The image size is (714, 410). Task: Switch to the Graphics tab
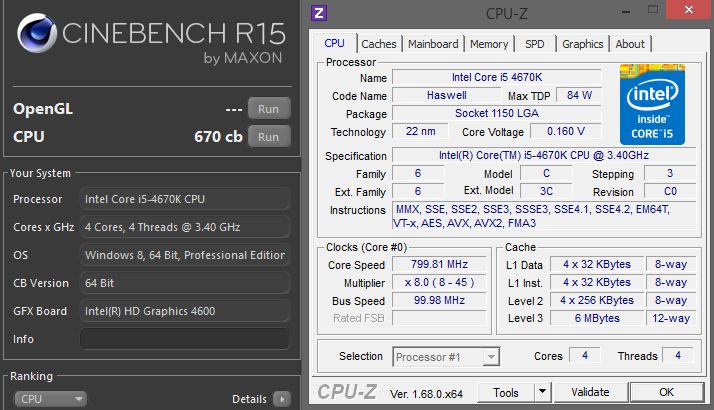point(582,44)
